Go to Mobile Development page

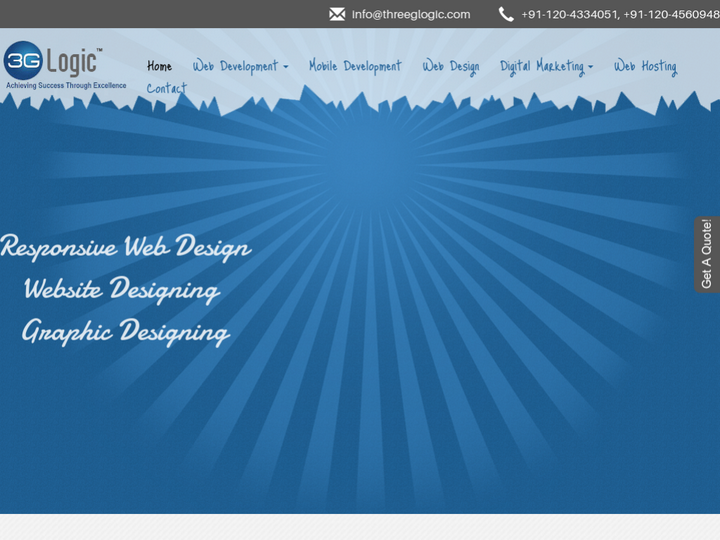tap(355, 67)
